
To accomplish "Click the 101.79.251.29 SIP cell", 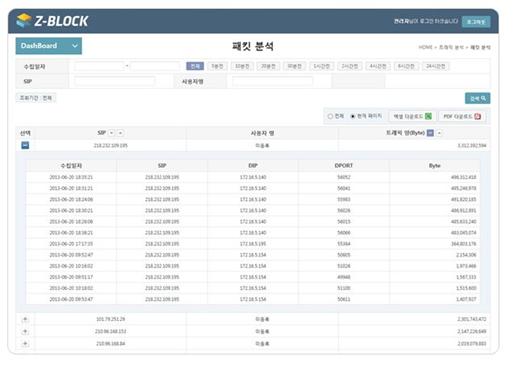I will pos(110,319).
